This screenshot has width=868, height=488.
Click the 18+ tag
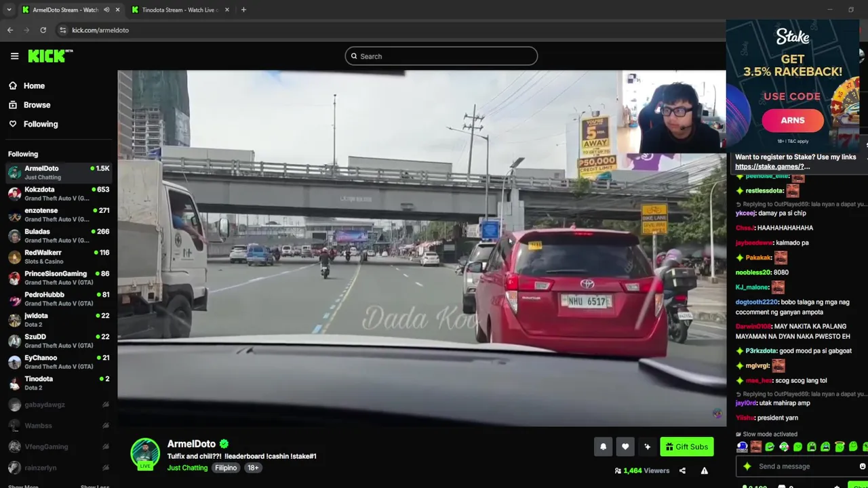pos(253,468)
